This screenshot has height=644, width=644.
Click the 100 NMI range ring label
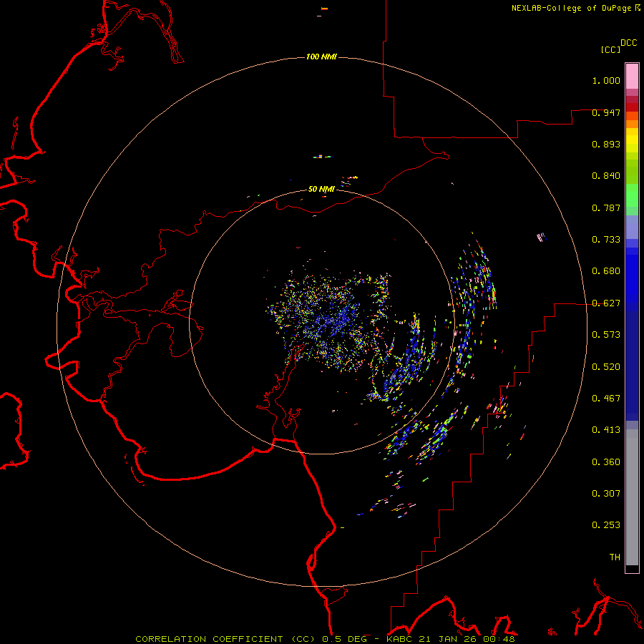click(x=321, y=57)
